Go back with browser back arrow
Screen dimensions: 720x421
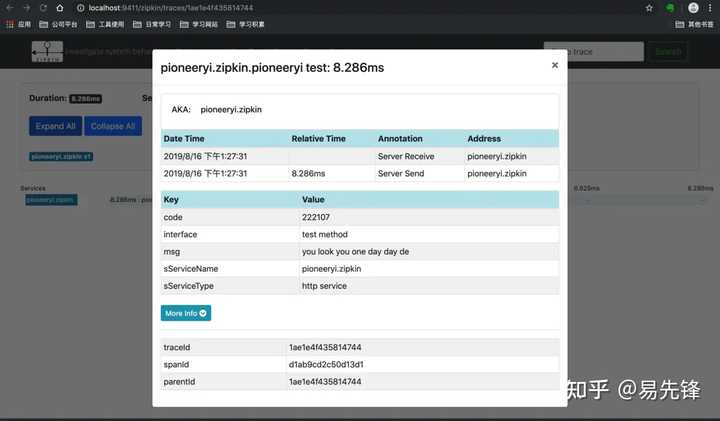point(10,8)
